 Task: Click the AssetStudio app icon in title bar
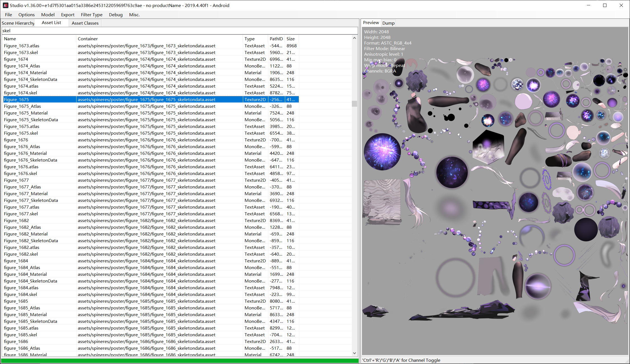point(6,5)
